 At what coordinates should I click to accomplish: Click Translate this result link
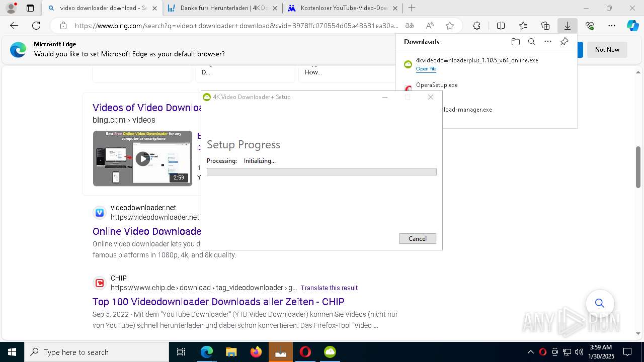(329, 288)
